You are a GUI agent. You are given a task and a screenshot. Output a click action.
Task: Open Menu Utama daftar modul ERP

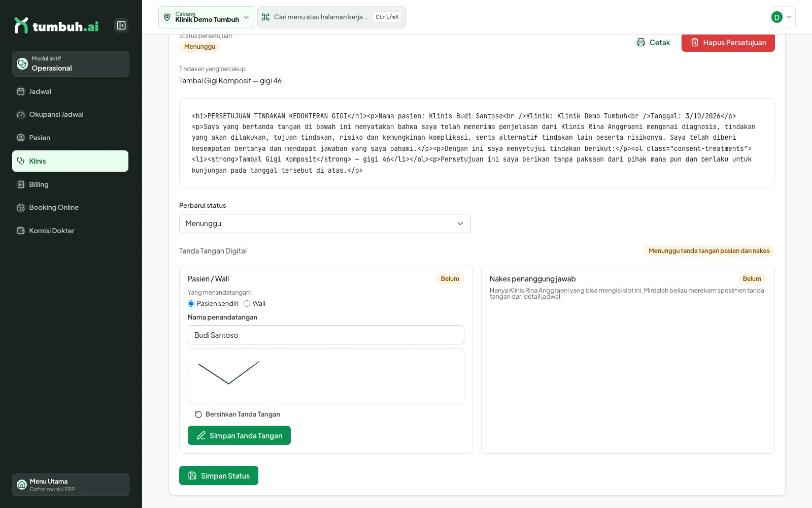71,485
